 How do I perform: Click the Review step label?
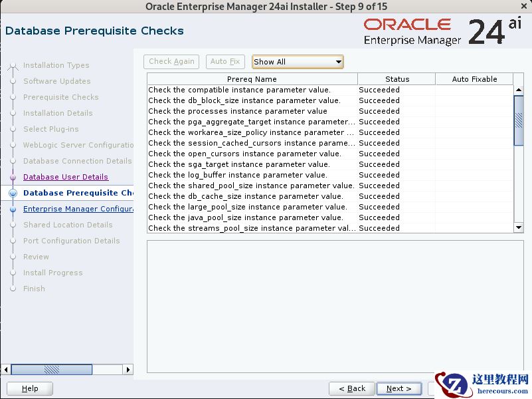tap(36, 257)
